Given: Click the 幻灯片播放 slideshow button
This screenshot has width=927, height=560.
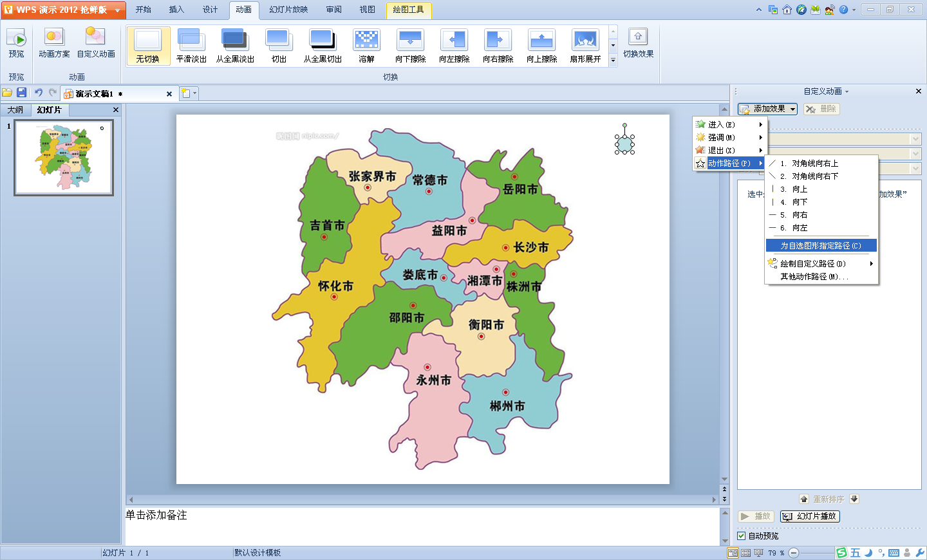Looking at the screenshot, I should coord(810,516).
